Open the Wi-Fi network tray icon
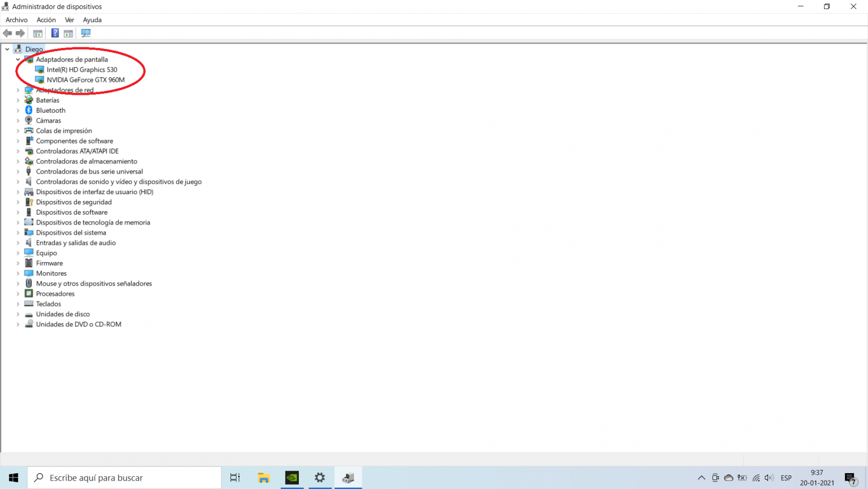The width and height of the screenshot is (868, 489). 756,478
